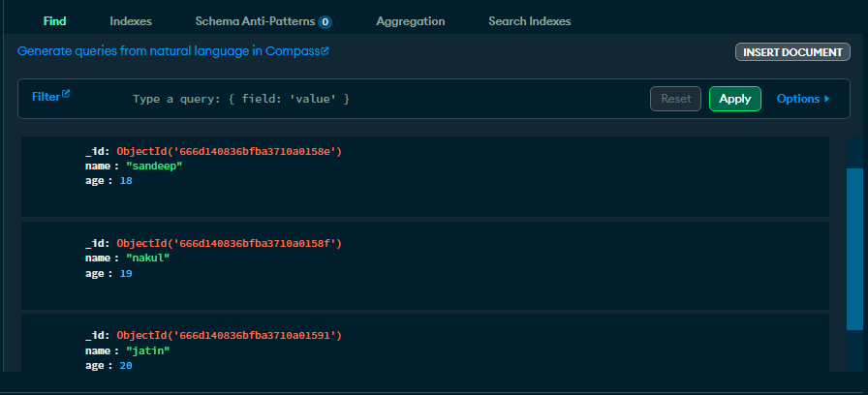Screen dimensions: 868x395
Task: Click external-link icon beside Compass link
Action: coord(325,50)
